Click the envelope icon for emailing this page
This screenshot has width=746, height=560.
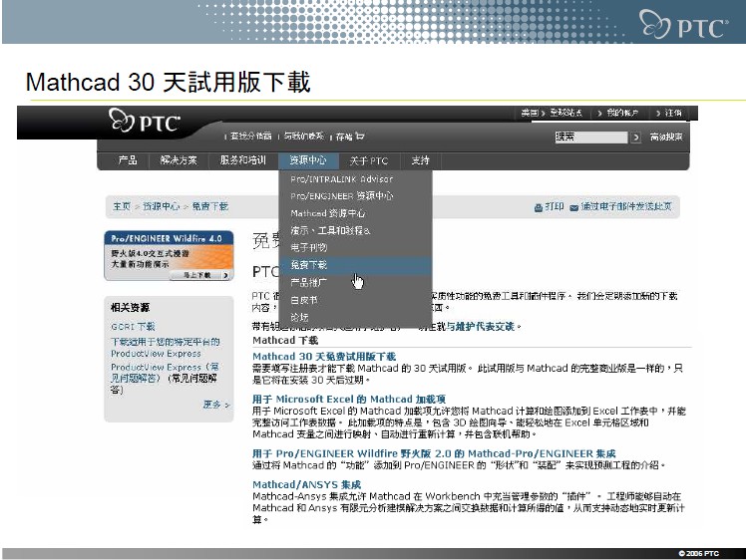pyautogui.click(x=574, y=207)
